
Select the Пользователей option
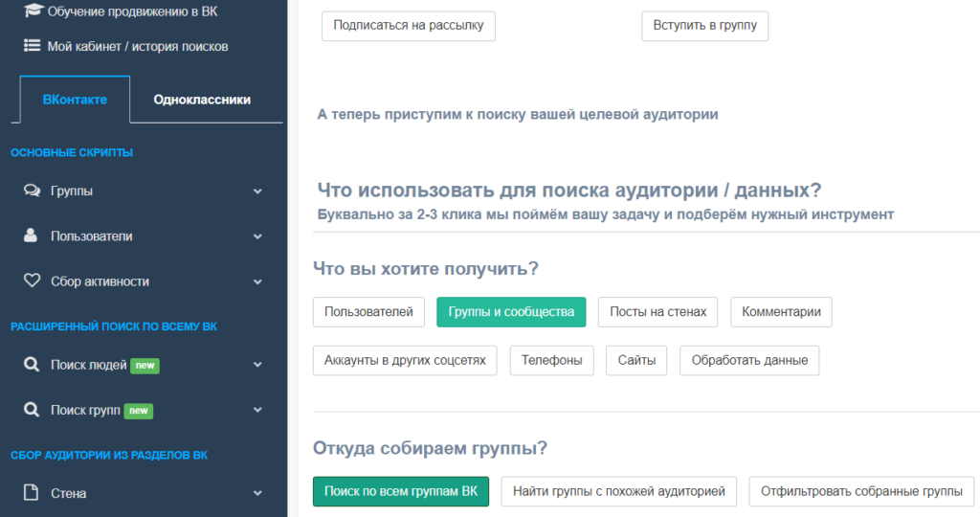click(368, 311)
